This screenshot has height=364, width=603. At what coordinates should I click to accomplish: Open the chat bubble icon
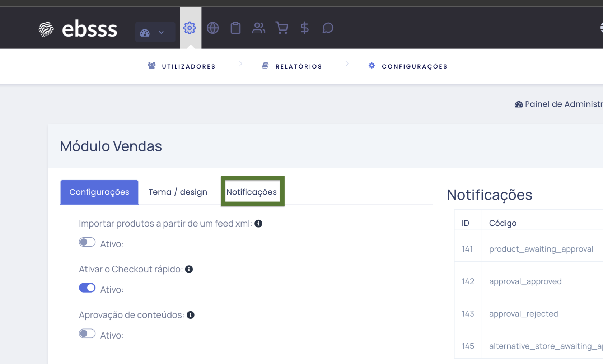[x=328, y=28]
